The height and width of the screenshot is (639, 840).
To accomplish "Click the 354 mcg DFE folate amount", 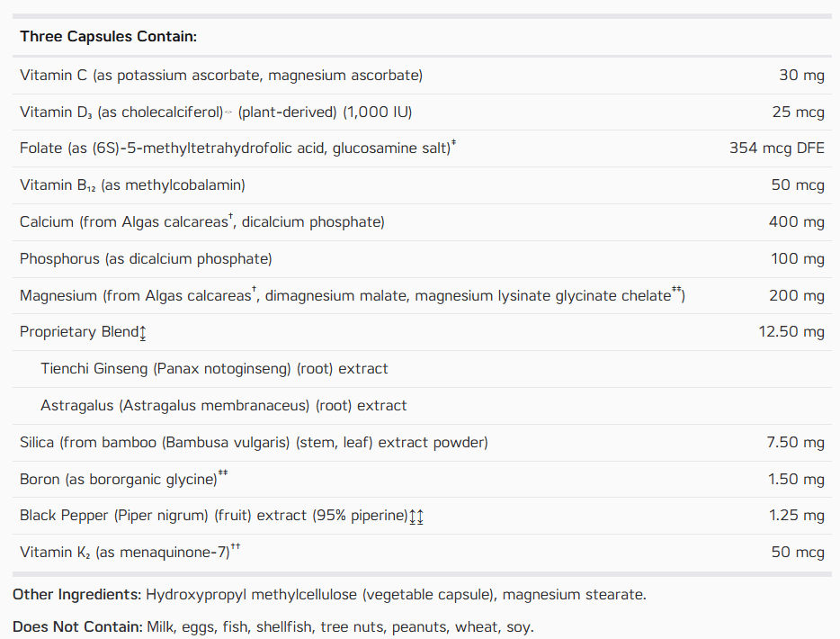I will pos(777,148).
